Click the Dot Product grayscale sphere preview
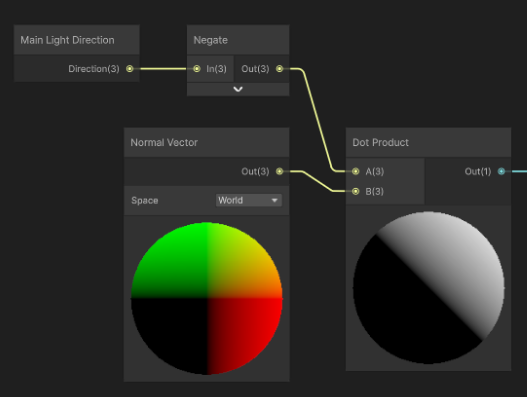The width and height of the screenshot is (527, 397). click(x=428, y=287)
